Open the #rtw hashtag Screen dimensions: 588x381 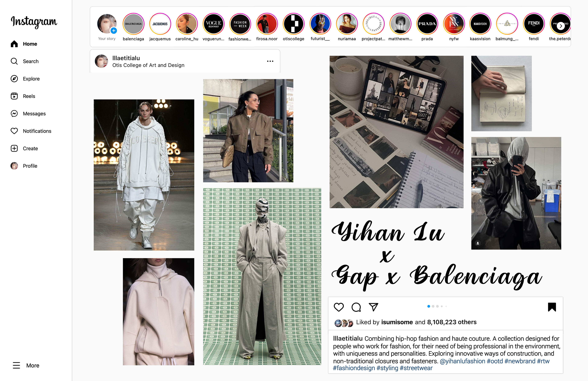click(543, 361)
